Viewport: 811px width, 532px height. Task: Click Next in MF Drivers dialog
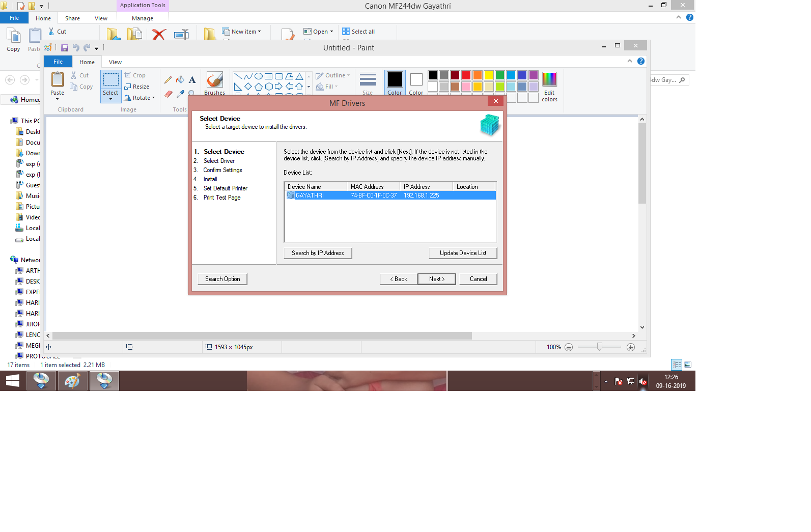click(x=437, y=279)
